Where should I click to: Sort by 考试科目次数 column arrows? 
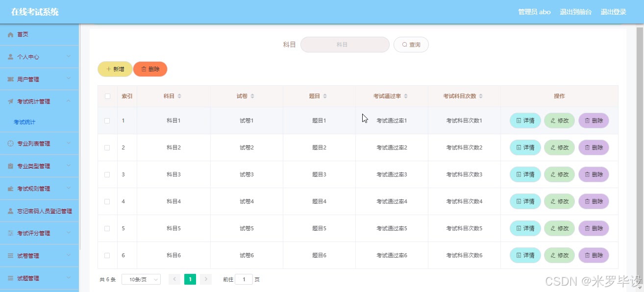(481, 97)
